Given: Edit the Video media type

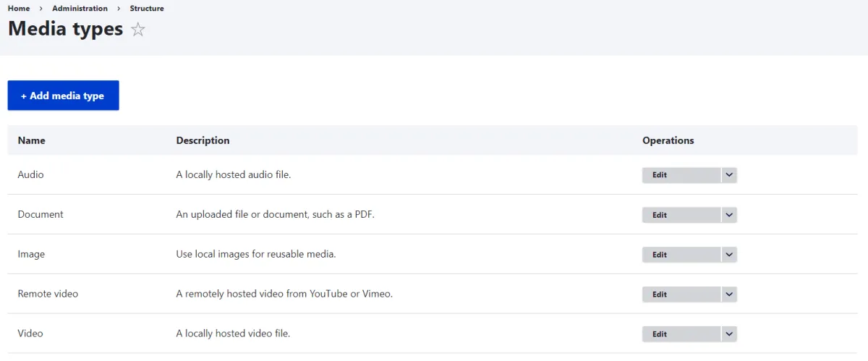Looking at the screenshot, I should [x=681, y=334].
